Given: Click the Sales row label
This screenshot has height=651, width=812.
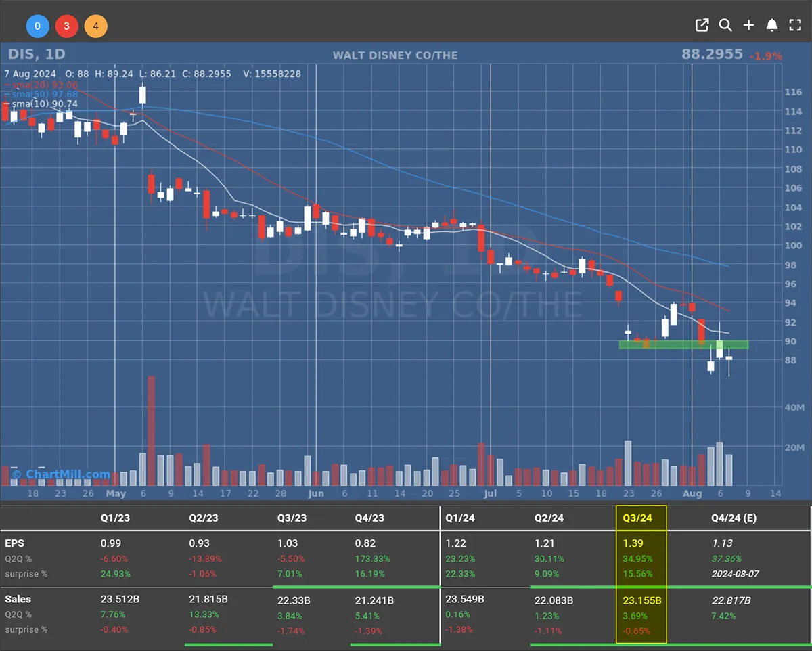Looking at the screenshot, I should point(18,599).
